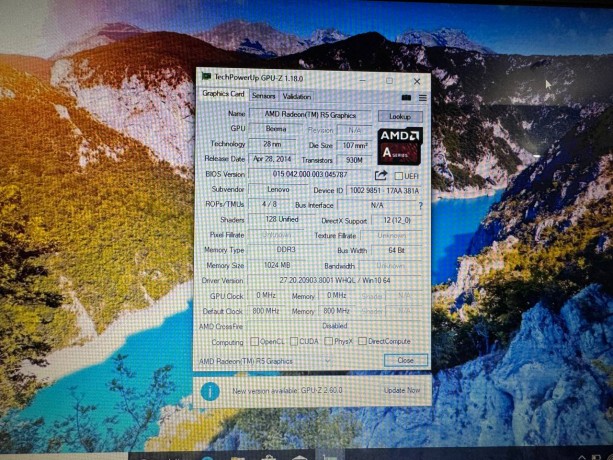This screenshot has width=613, height=460.
Task: Click the AMD CrossFire value Disabled
Action: pyautogui.click(x=335, y=326)
